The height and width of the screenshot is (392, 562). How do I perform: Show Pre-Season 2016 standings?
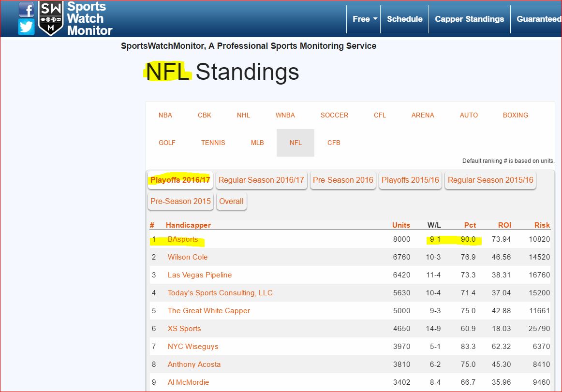(343, 180)
